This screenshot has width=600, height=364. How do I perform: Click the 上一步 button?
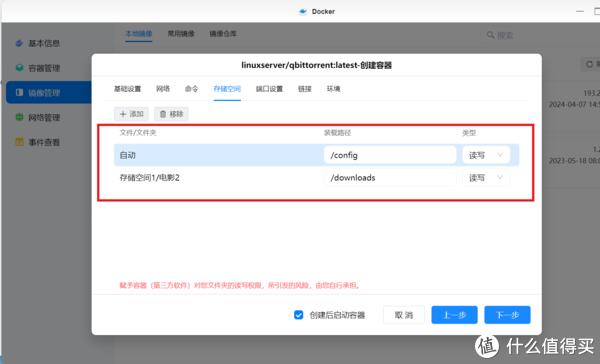(x=454, y=315)
